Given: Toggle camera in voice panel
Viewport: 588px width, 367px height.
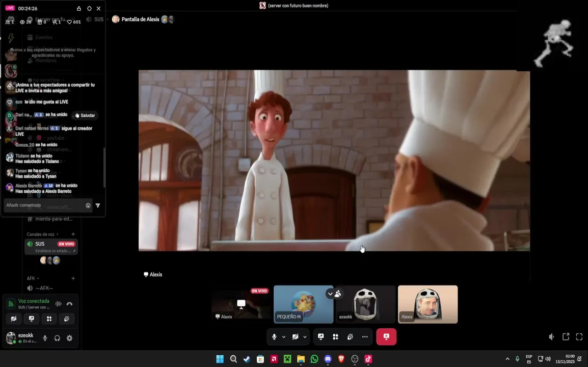Looking at the screenshot, I should (13, 319).
